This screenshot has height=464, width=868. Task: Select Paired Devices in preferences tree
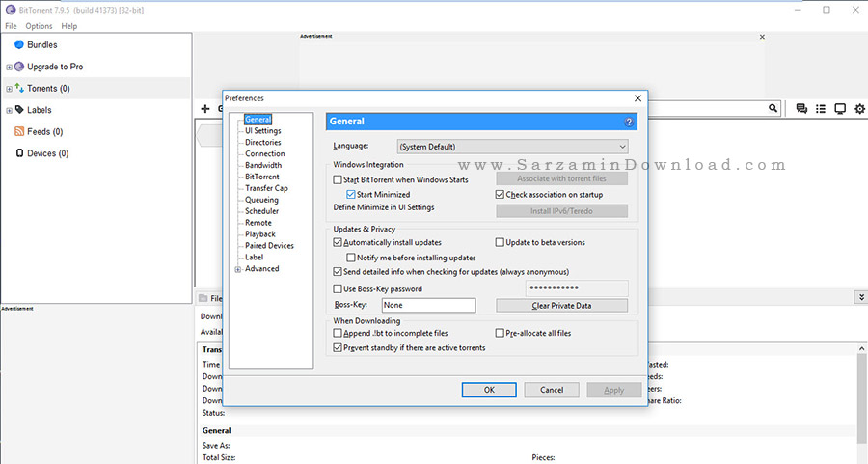click(269, 246)
